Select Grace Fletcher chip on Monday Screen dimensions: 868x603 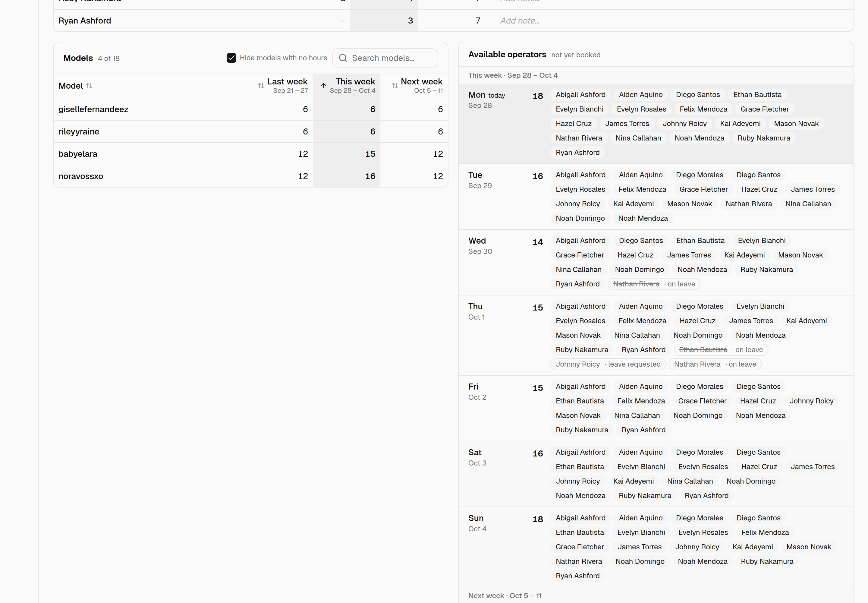765,109
